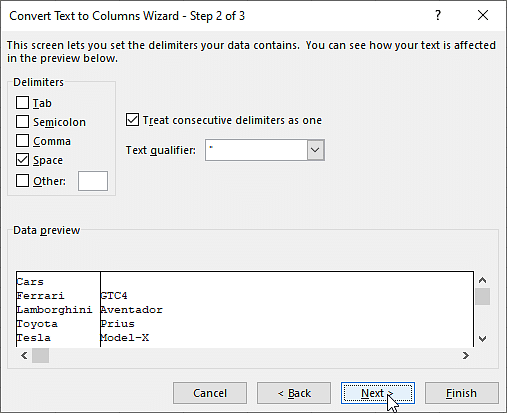Screen dimensions: 507x413
Task: Click the Finish button
Action: pos(462,393)
